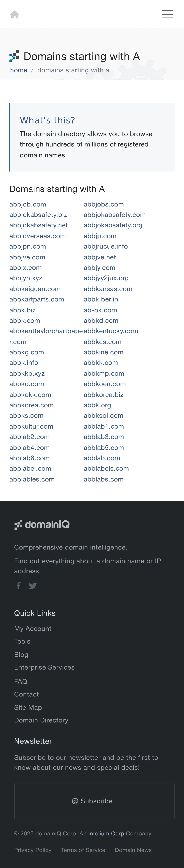Go to home breadcrumb link

[19, 70]
